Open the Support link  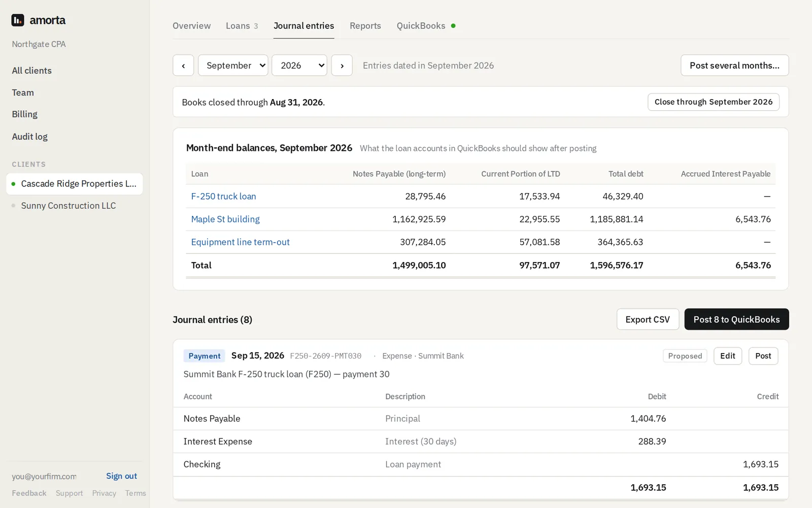point(69,493)
